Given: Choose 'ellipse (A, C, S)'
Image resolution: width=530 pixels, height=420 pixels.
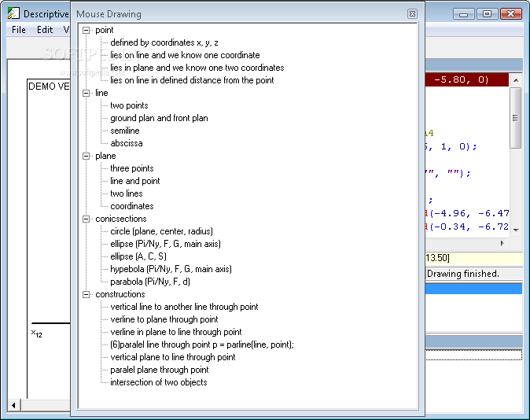Looking at the screenshot, I should click(138, 256).
